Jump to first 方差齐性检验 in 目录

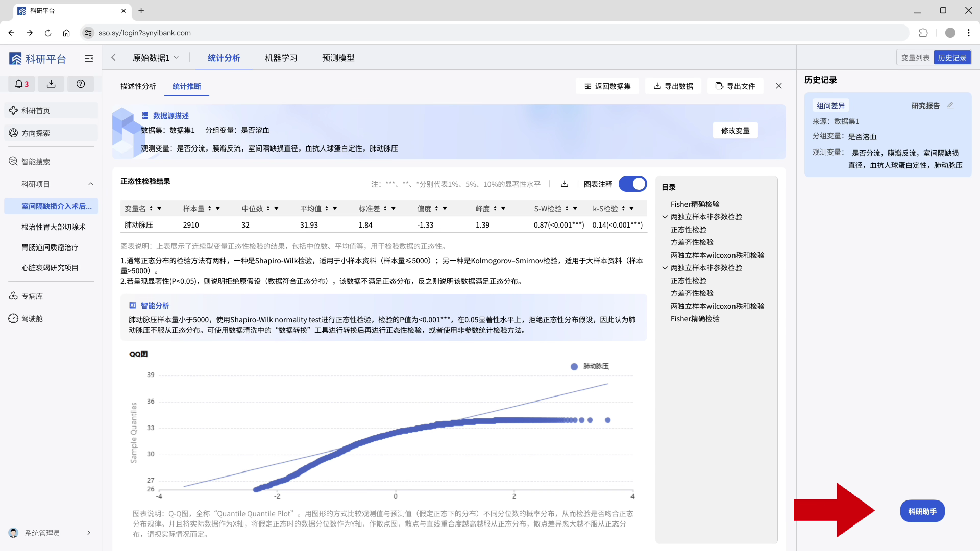[x=692, y=242]
